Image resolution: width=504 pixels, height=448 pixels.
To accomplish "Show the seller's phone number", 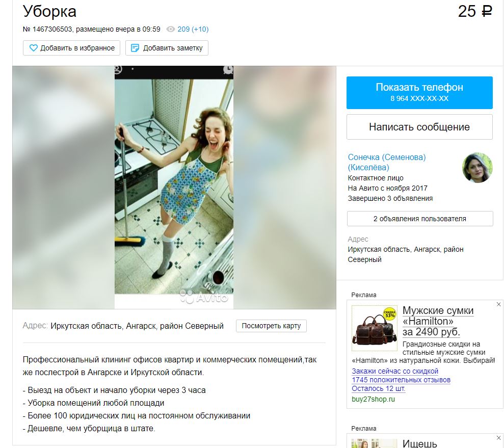I will pos(419,93).
